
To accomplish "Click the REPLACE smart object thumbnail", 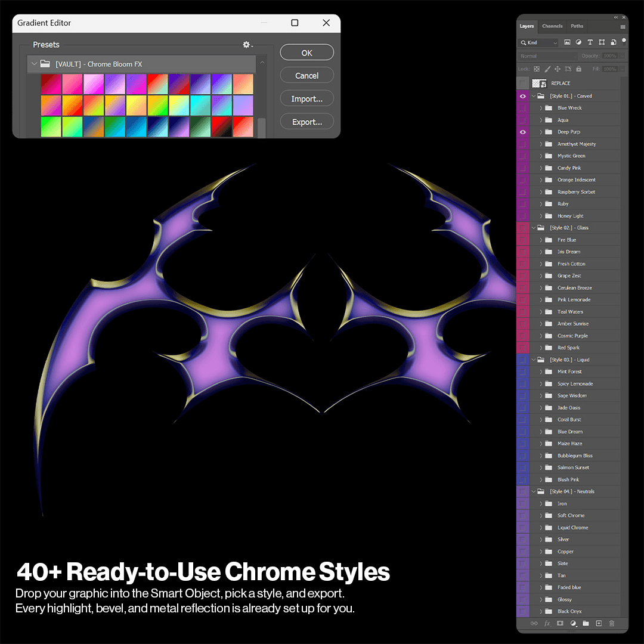I will point(539,83).
